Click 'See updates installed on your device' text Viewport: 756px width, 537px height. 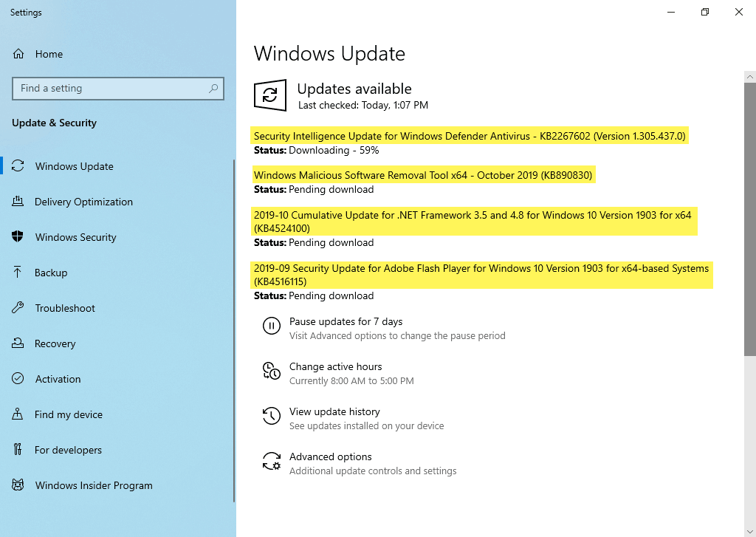(366, 426)
